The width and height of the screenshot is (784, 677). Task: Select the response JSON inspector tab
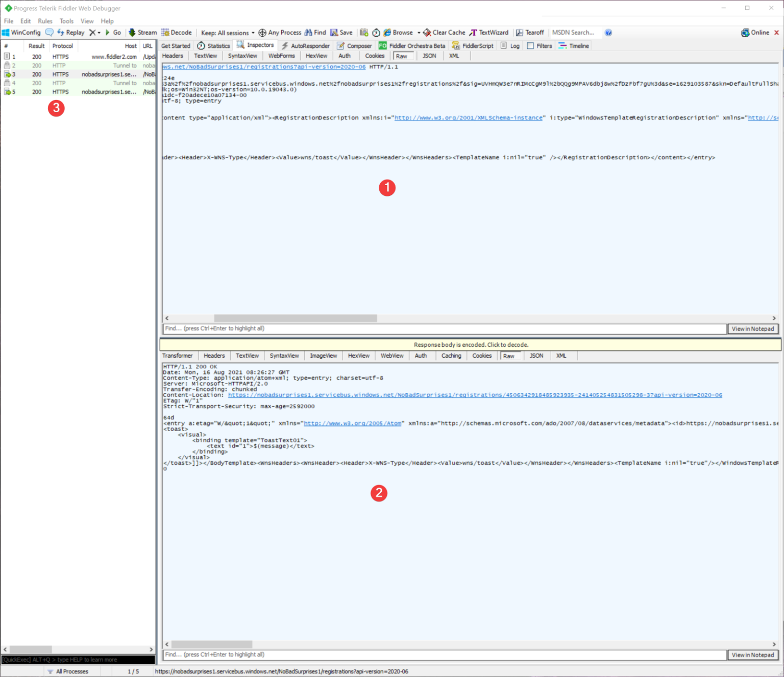click(x=536, y=356)
